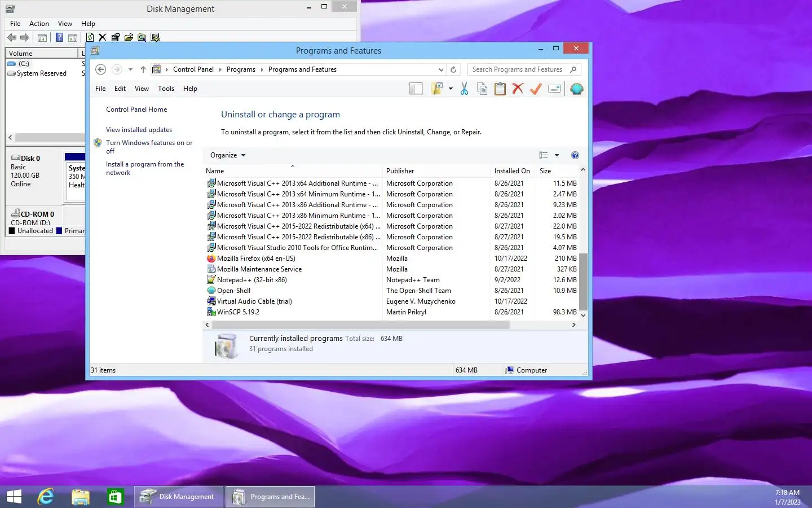This screenshot has height=508, width=812.
Task: Click View installed updates link
Action: pyautogui.click(x=139, y=130)
